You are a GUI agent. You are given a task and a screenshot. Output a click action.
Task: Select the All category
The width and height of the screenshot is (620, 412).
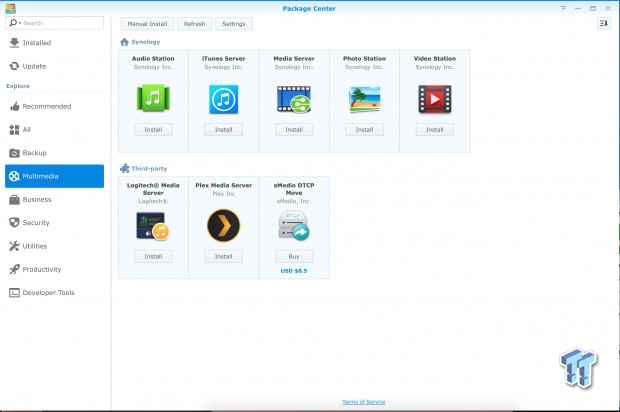coord(55,130)
